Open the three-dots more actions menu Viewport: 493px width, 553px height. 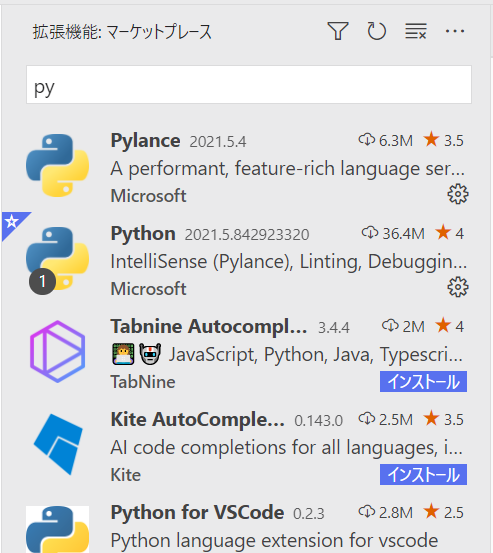(455, 31)
